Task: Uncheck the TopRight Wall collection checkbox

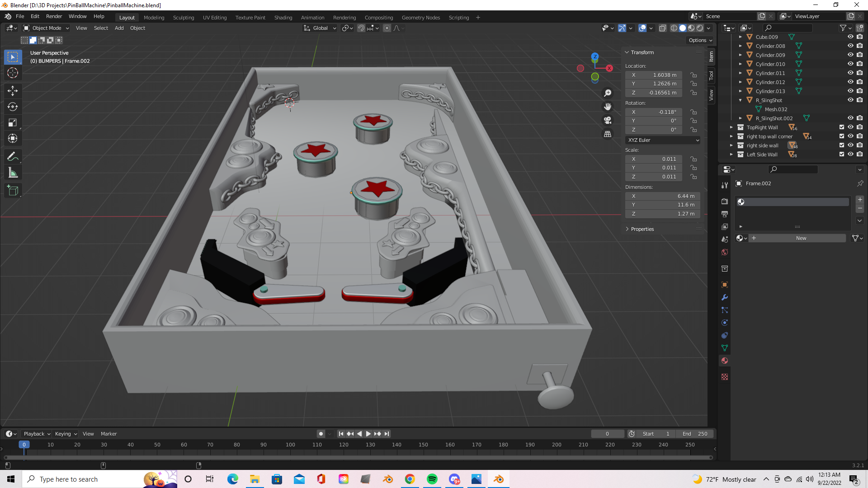Action: coord(841,127)
